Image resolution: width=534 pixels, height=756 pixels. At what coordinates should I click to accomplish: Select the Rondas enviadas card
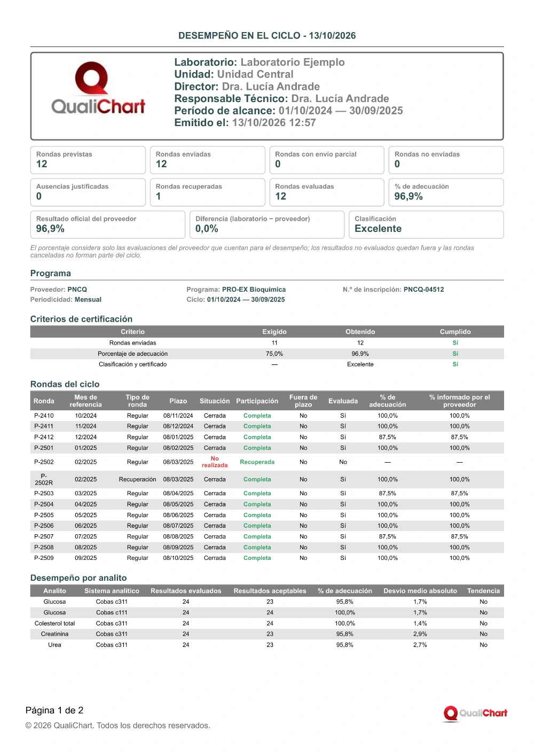pyautogui.click(x=207, y=160)
